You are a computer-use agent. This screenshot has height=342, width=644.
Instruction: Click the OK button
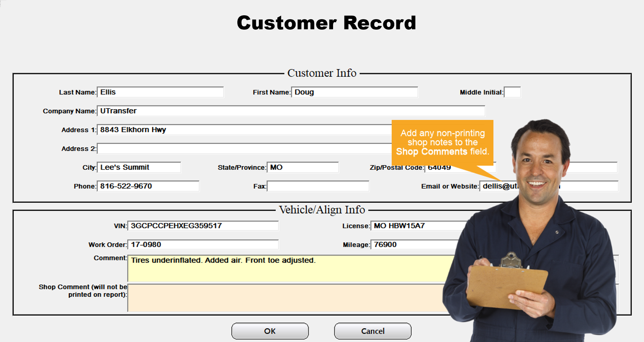tap(270, 331)
